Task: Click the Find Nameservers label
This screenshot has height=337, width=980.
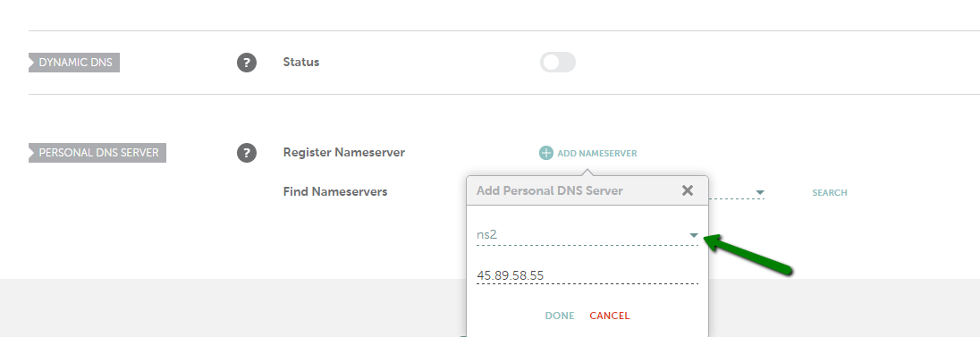Action: pyautogui.click(x=335, y=192)
